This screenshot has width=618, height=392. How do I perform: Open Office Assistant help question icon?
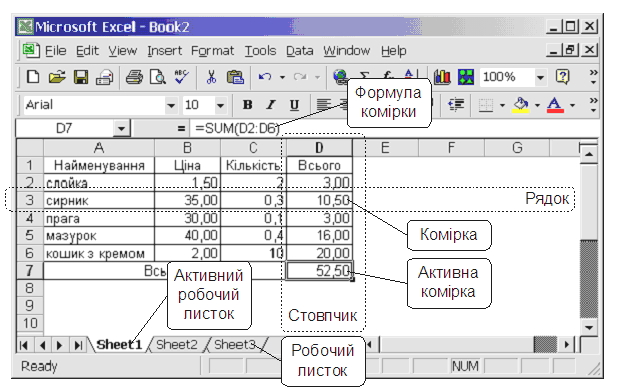[562, 76]
